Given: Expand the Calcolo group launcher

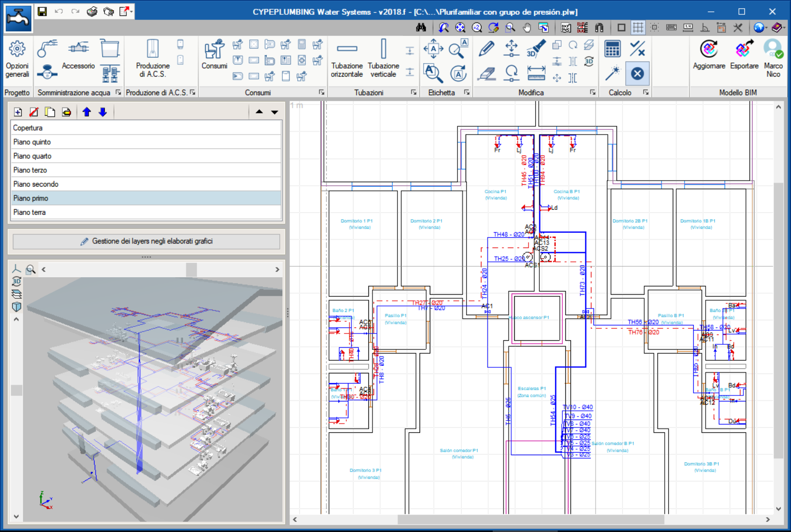Looking at the screenshot, I should point(646,93).
